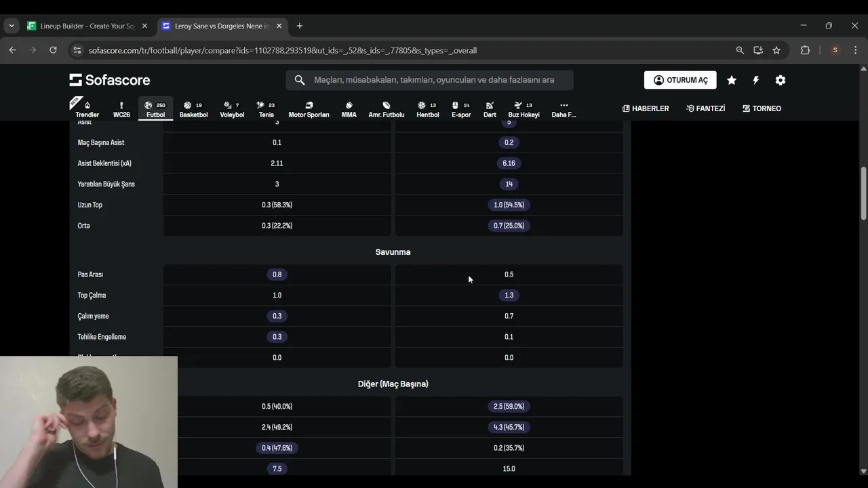Open Sofascore settings gear
The image size is (868, 488).
781,80
